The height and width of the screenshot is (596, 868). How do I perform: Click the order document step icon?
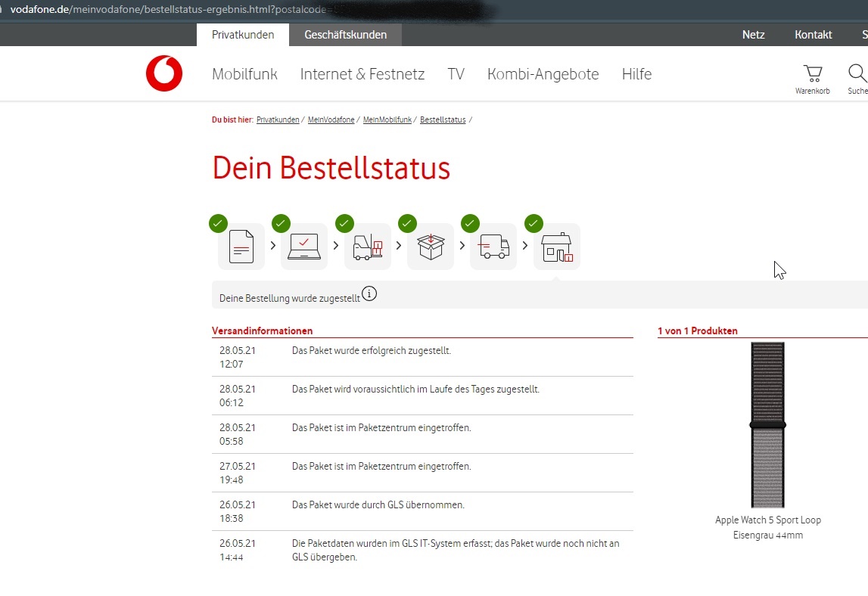(x=241, y=247)
